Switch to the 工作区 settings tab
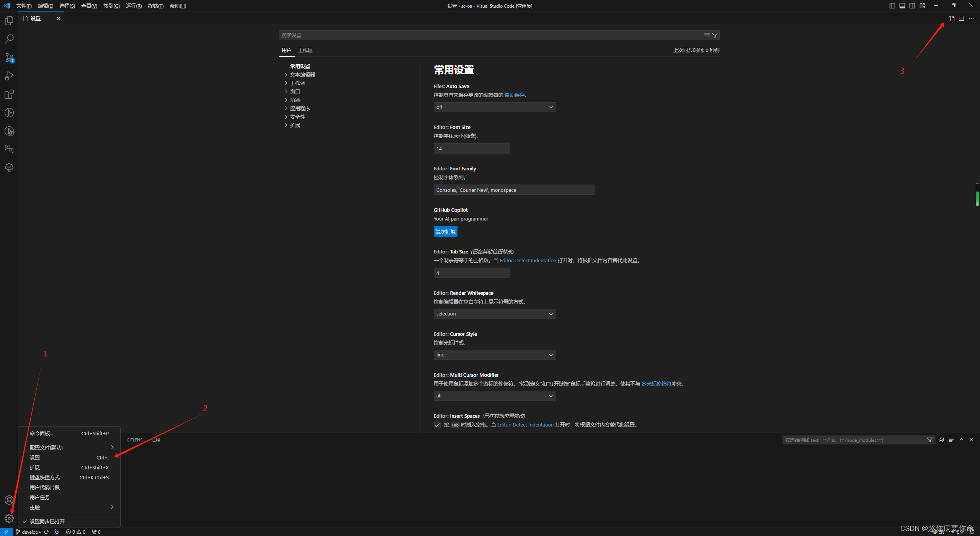Screen dimensions: 980x536 click(x=305, y=50)
